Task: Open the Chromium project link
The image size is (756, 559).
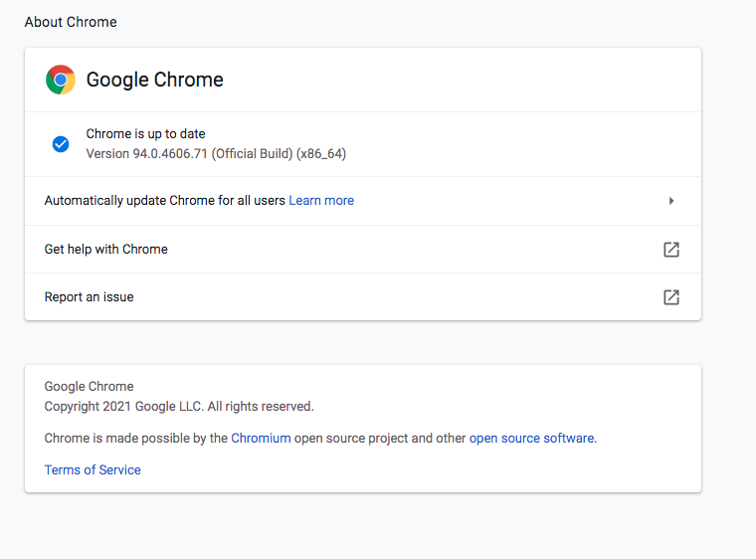Action: [x=261, y=438]
